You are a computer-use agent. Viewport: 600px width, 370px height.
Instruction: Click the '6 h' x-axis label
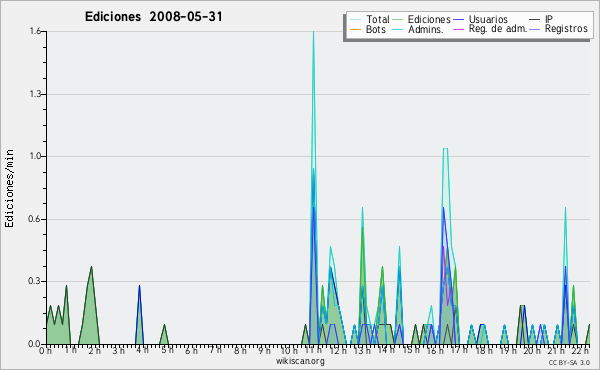pos(191,350)
